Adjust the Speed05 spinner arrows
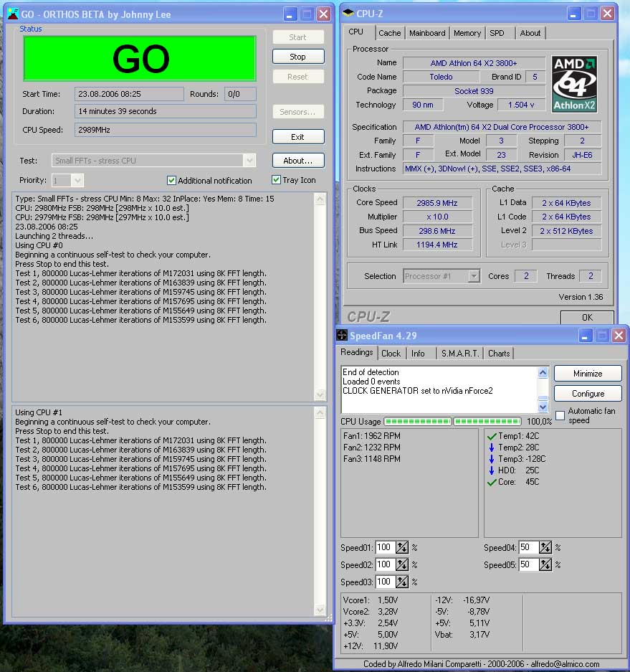 [x=545, y=564]
